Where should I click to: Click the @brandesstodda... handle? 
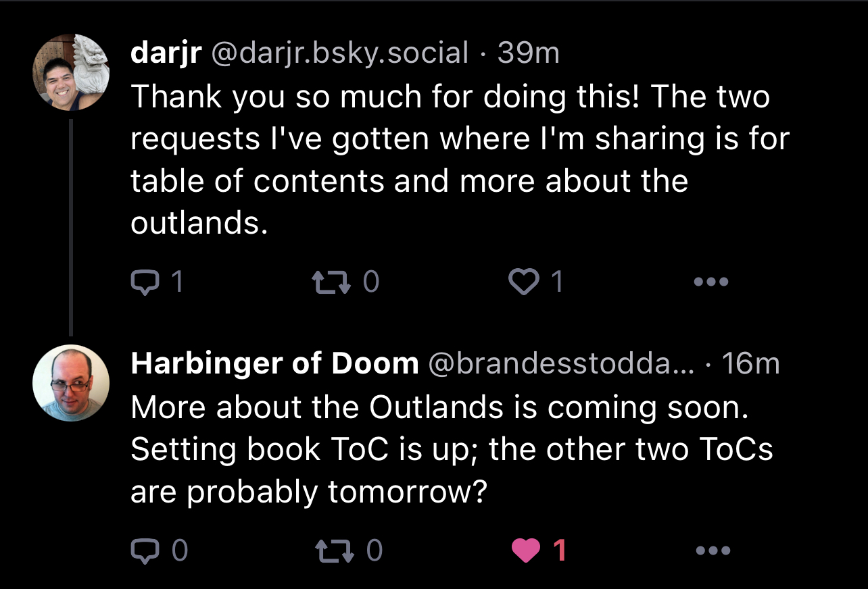[x=561, y=364]
